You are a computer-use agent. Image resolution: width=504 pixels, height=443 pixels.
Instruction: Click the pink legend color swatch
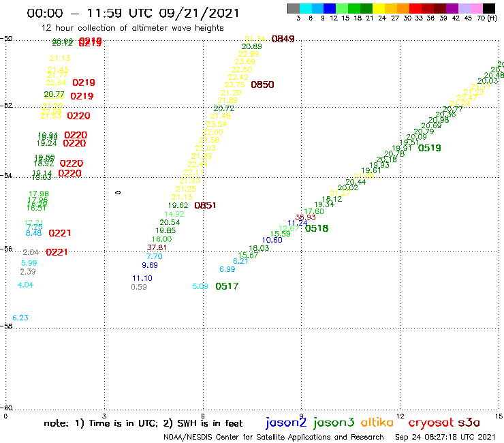(x=477, y=8)
